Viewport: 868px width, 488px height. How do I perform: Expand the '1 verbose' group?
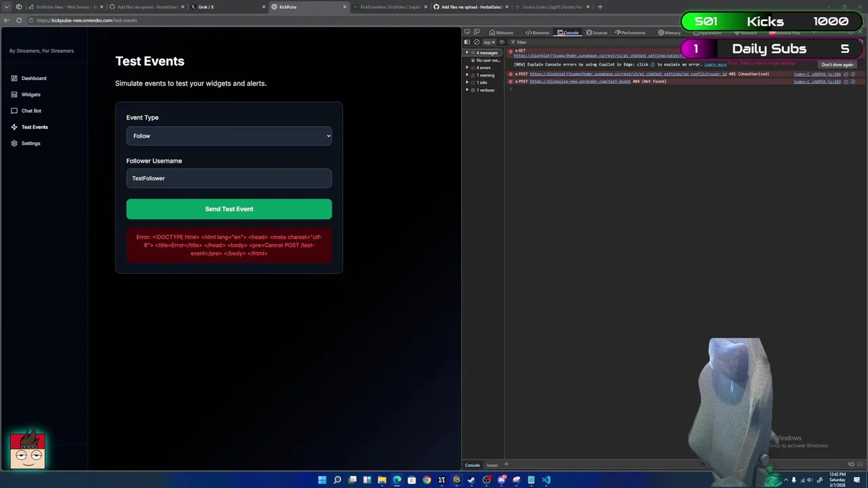tap(467, 90)
